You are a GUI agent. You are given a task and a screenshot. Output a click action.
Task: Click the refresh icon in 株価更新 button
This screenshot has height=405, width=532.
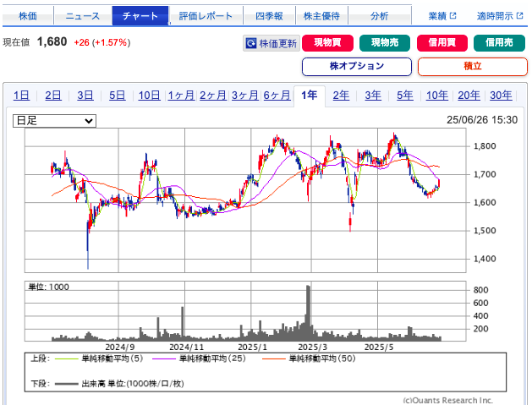251,43
